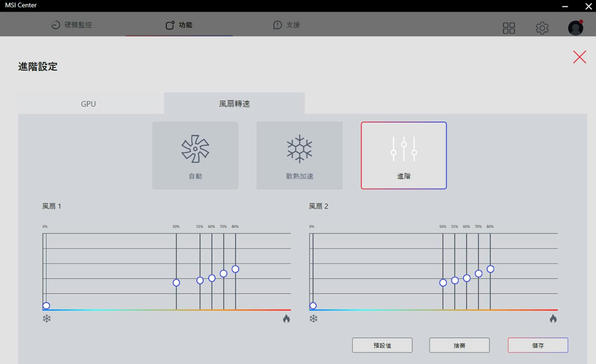
Task: Switch to the GPU tab
Action: coord(89,104)
